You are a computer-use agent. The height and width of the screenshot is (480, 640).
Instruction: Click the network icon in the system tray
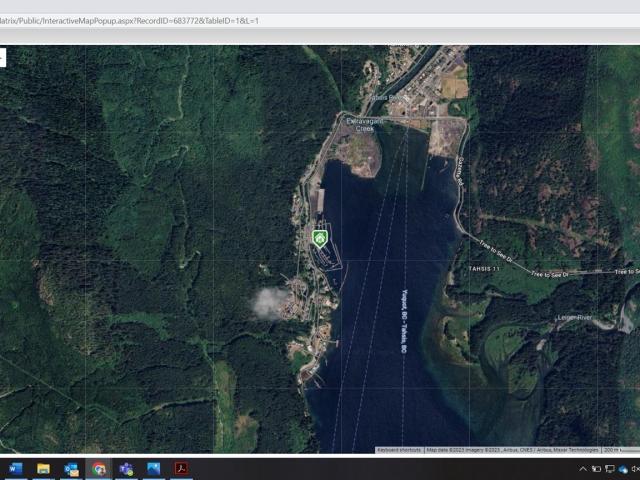[609, 469]
